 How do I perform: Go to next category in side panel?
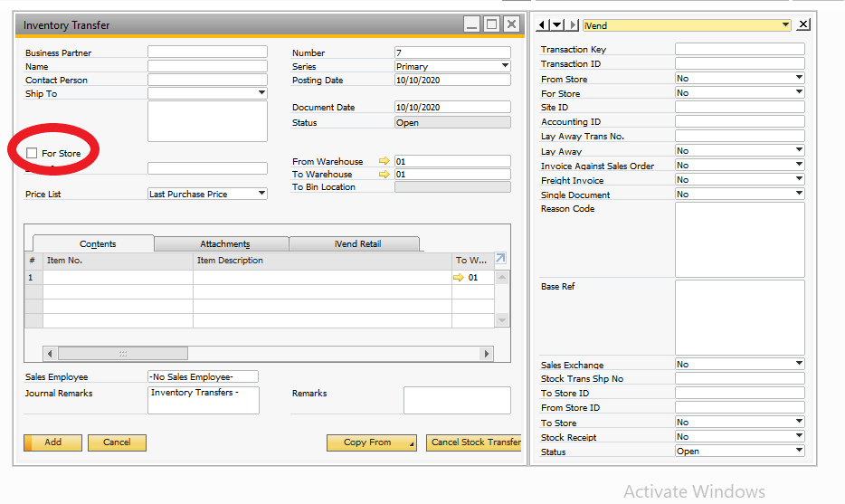pyautogui.click(x=573, y=24)
